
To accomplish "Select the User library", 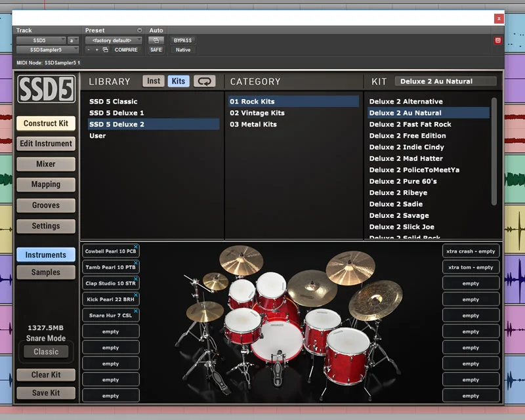I will [154, 136].
